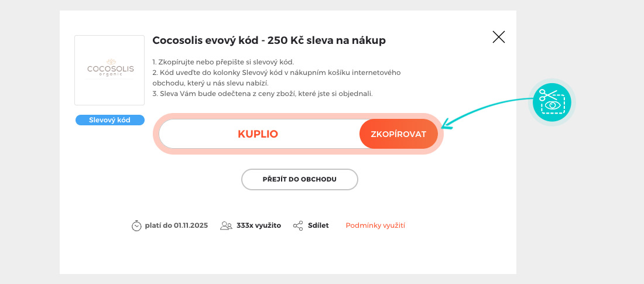
Task: Click the stopwatch validity icon
Action: (x=136, y=225)
